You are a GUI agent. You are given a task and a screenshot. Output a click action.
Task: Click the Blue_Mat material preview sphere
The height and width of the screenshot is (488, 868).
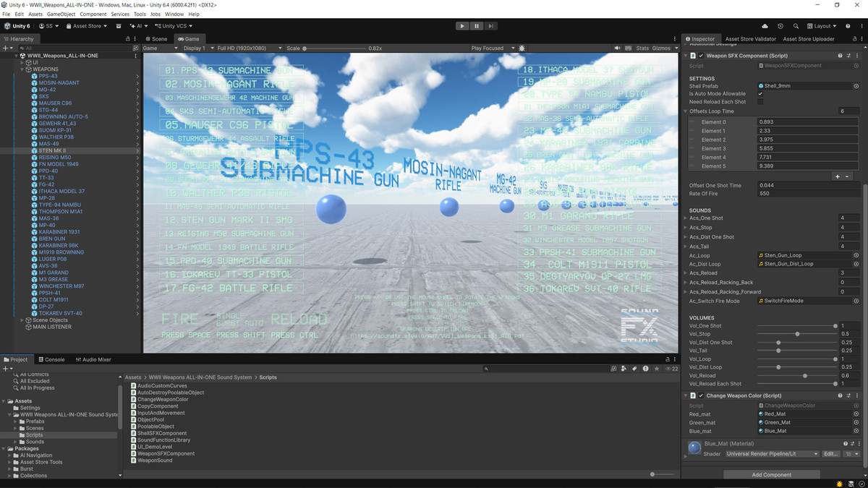click(x=694, y=448)
